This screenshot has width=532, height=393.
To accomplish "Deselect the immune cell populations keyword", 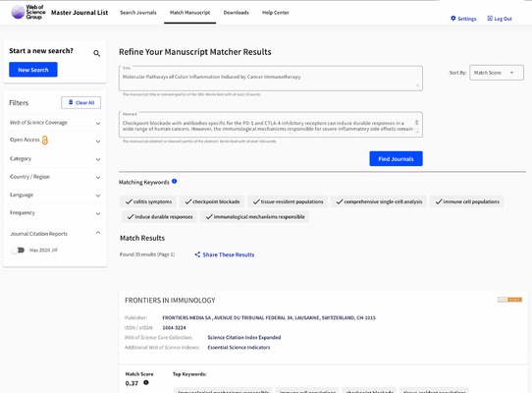I will [x=467, y=201].
